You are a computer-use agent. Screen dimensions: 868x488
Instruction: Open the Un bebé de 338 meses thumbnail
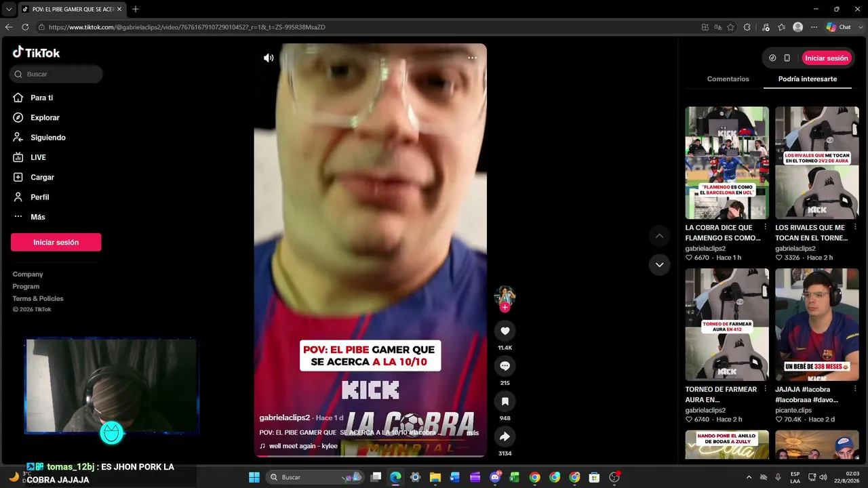click(x=817, y=325)
